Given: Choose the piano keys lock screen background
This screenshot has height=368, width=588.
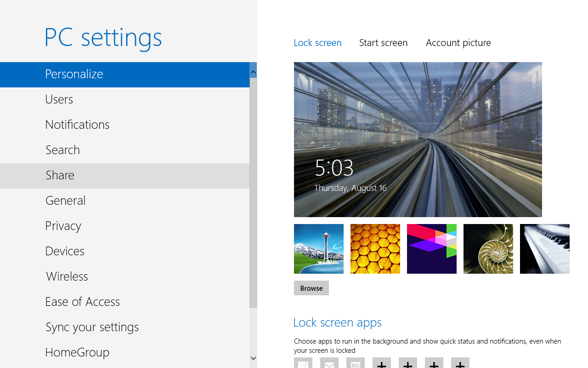Looking at the screenshot, I should click(x=544, y=249).
